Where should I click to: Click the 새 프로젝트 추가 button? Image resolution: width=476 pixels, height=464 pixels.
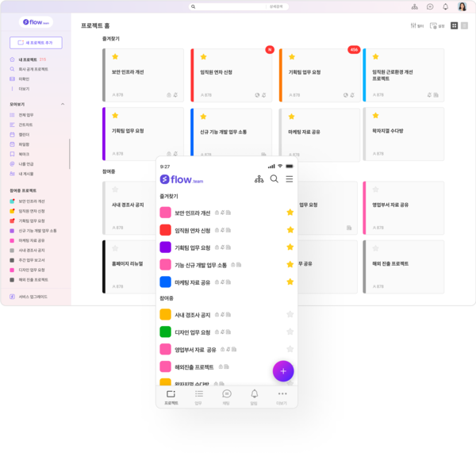pos(36,43)
